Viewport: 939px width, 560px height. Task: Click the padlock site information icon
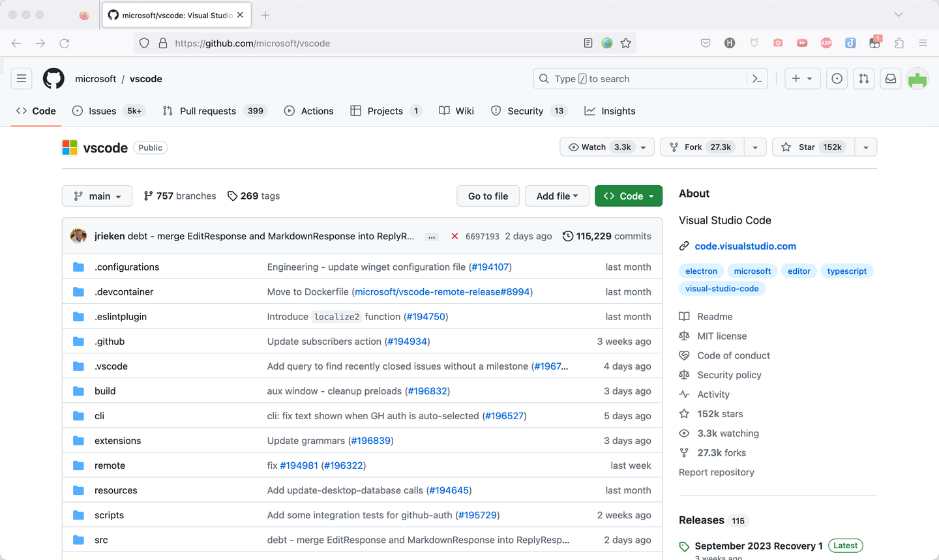pyautogui.click(x=163, y=43)
